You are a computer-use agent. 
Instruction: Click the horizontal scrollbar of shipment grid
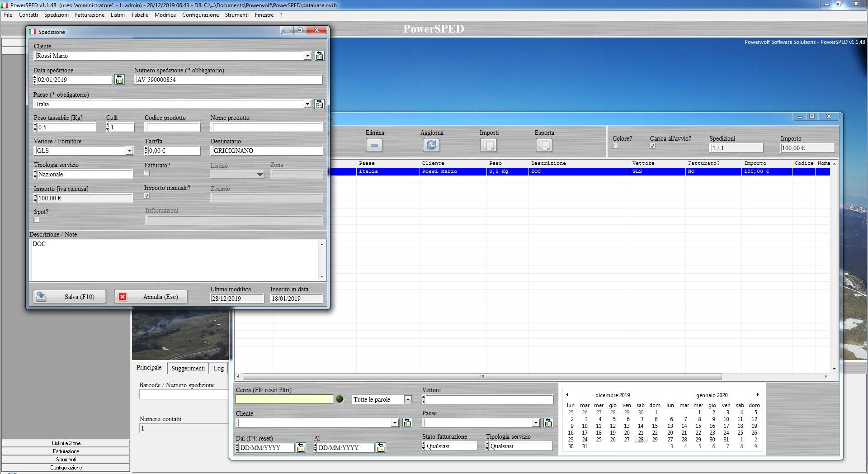[482, 376]
